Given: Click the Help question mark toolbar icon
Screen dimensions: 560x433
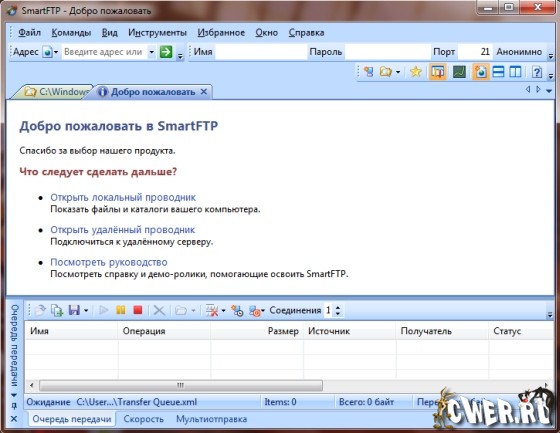Looking at the screenshot, I should [537, 72].
